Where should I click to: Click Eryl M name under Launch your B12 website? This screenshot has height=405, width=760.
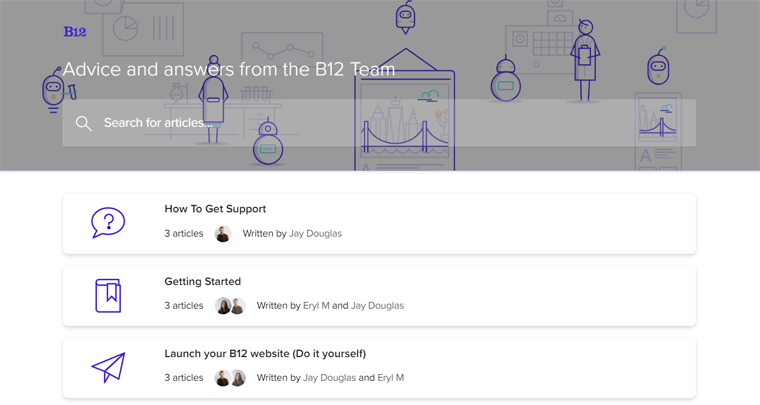coord(391,378)
